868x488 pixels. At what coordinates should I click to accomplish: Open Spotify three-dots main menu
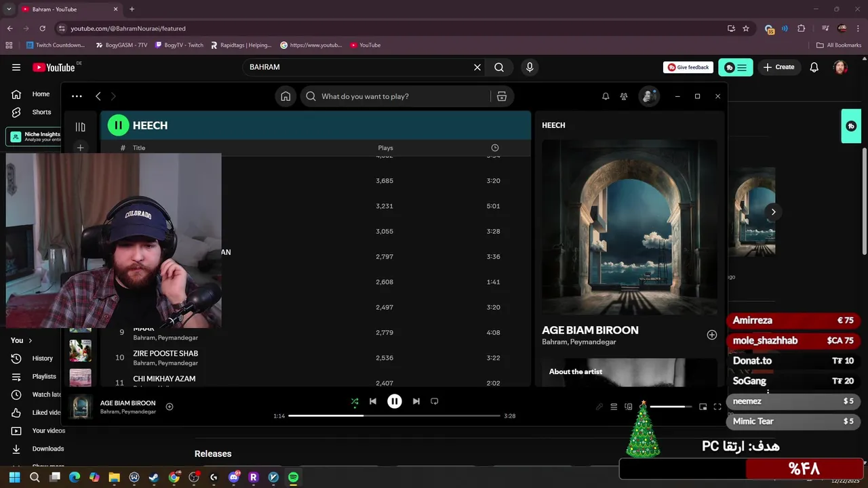(x=77, y=96)
